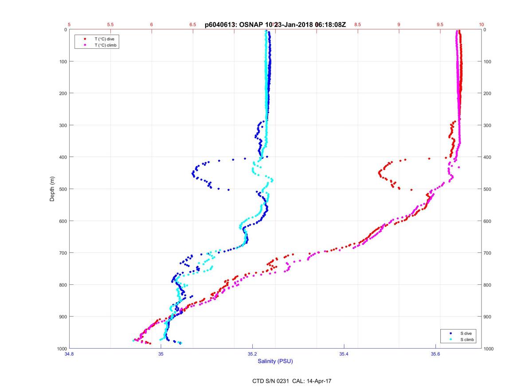Screen dimensions: 532x392
Task: Click the '35.6' salinity tick label
Action: [x=435, y=354]
